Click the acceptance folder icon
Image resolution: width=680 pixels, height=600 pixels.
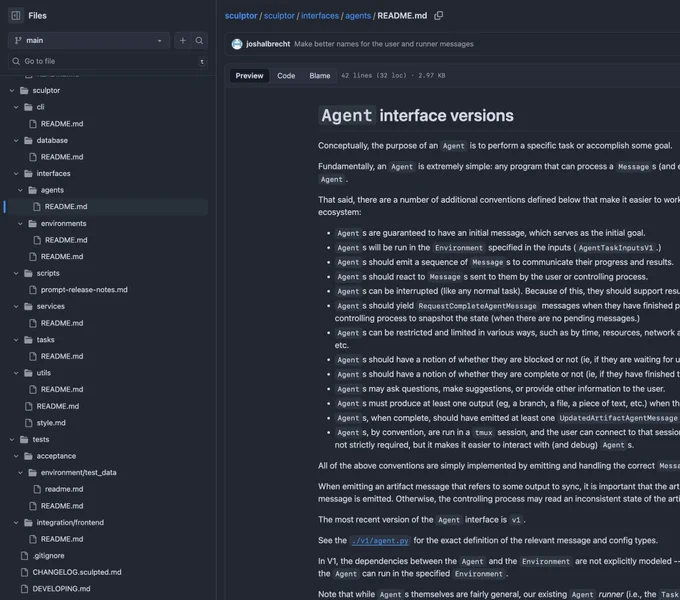click(29, 456)
